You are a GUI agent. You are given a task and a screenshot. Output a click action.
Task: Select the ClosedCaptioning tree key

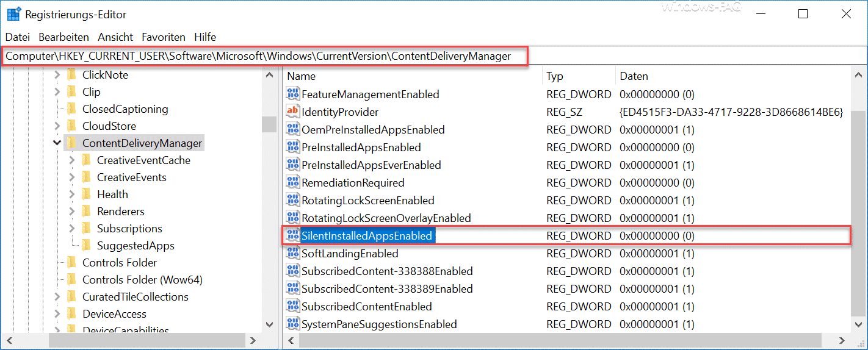[x=125, y=109]
